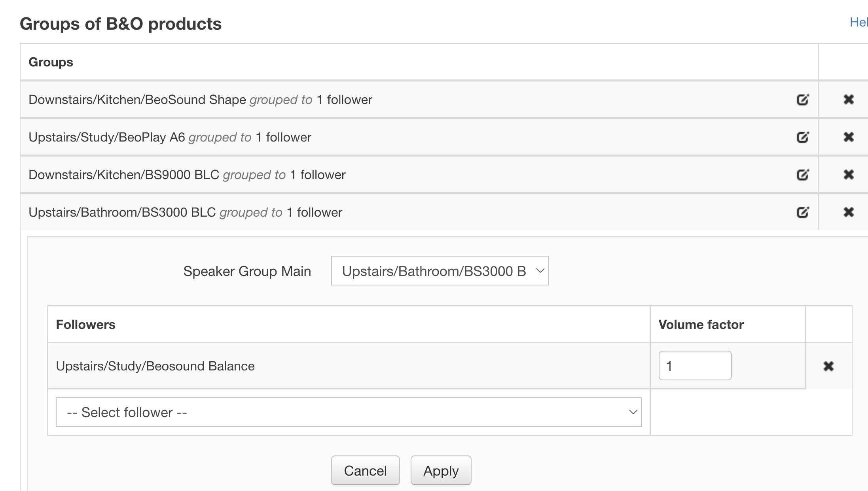Apply the group changes
This screenshot has width=868, height=491.
tap(441, 470)
